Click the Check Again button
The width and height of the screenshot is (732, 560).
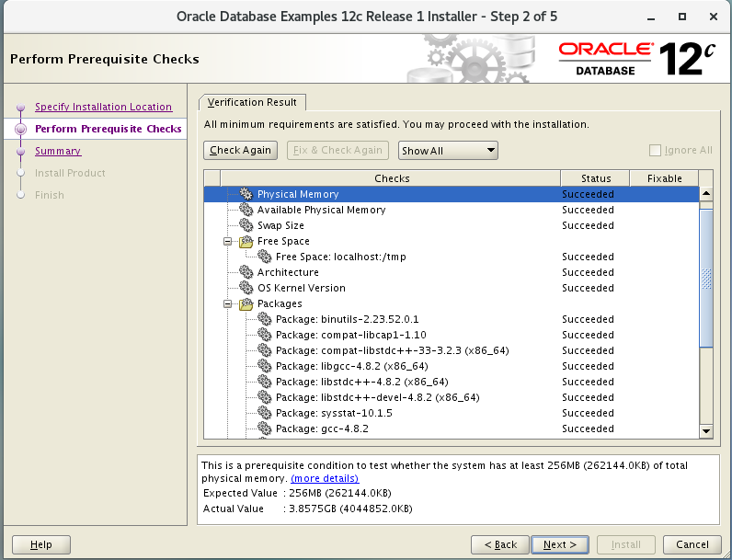pos(240,150)
